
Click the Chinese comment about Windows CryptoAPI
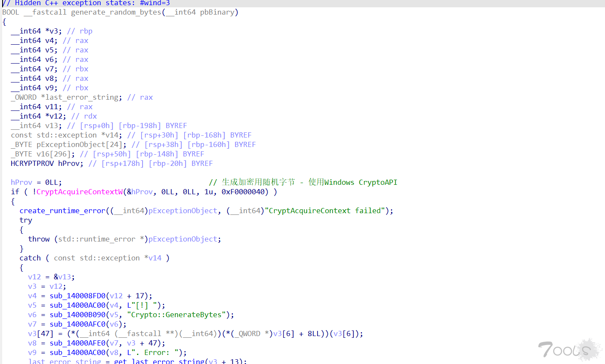click(x=303, y=182)
